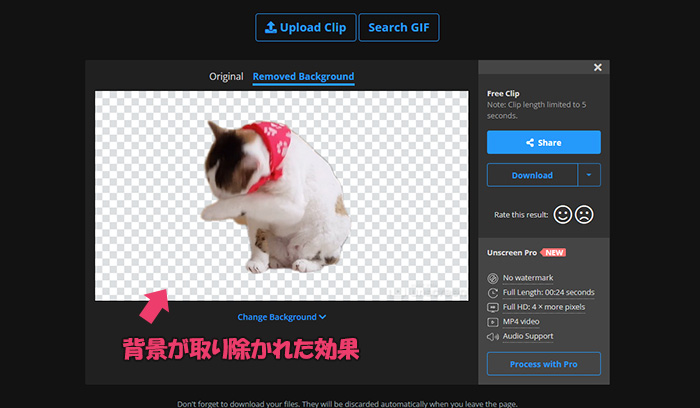Click the clip length limited note

[537, 110]
